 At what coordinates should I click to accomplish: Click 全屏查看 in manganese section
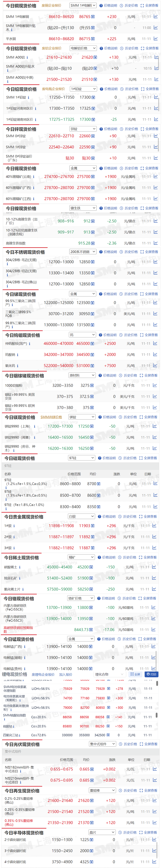pyautogui.click(x=148, y=638)
